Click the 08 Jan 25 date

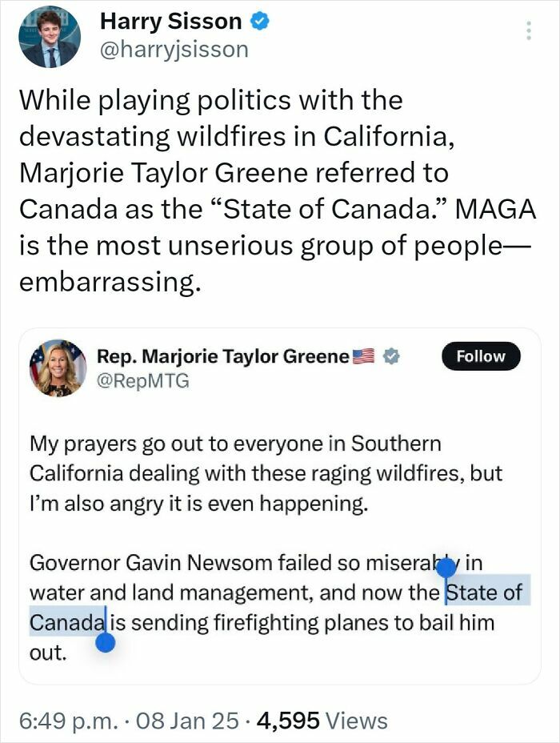click(x=189, y=721)
